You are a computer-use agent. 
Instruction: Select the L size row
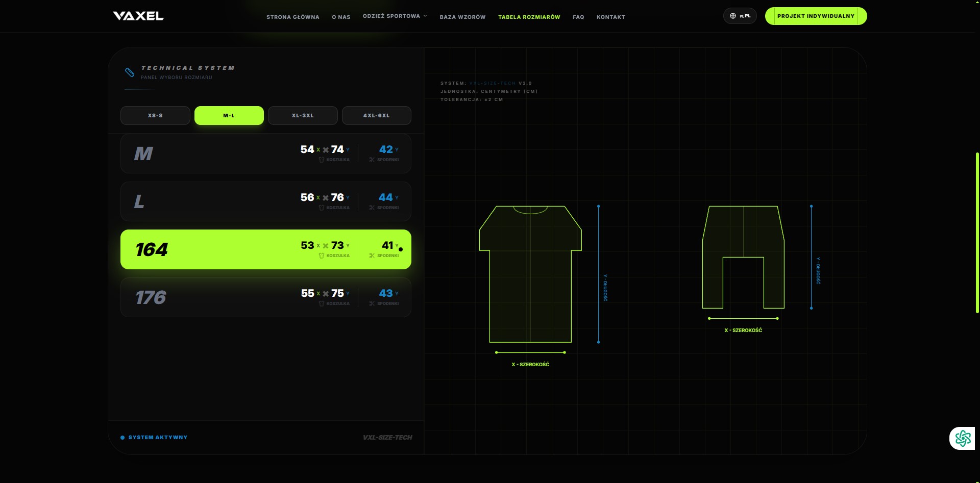coord(266,201)
